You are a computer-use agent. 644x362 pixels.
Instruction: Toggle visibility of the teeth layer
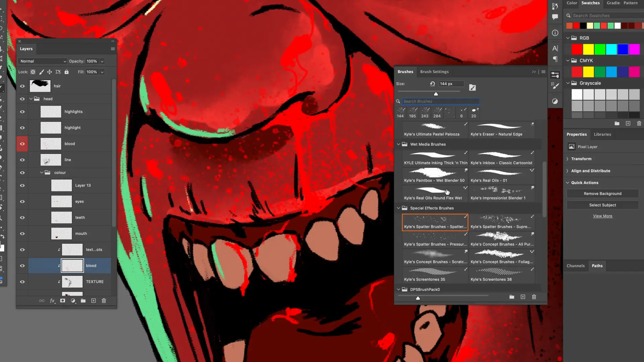[x=22, y=218]
